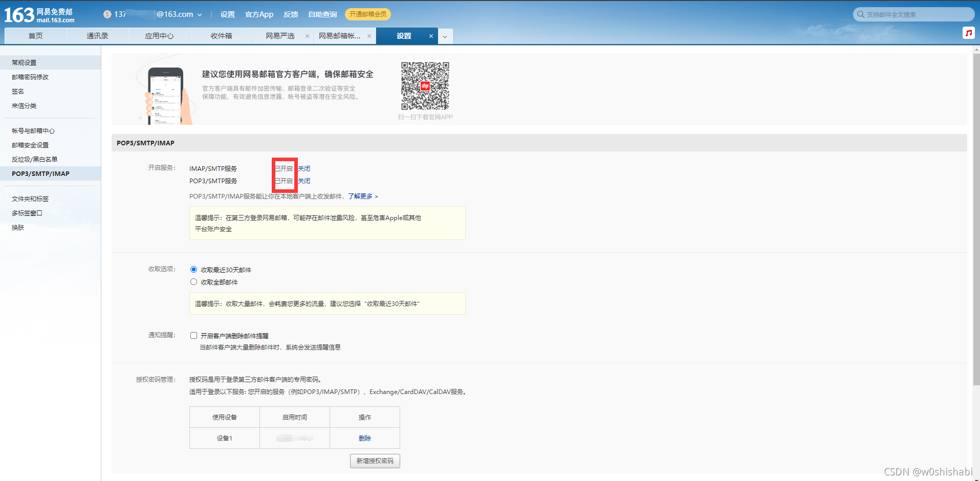Turn off IMAP/SMTP service via 关闭
This screenshot has width=980, height=481.
coord(304,168)
